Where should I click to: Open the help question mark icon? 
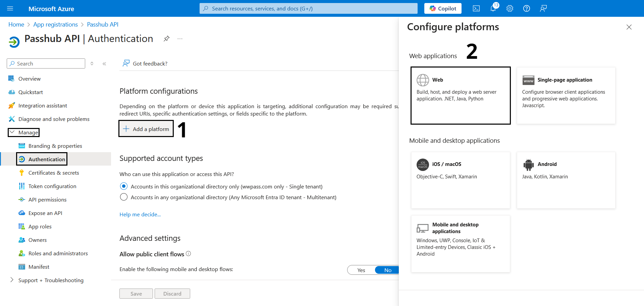tap(527, 8)
